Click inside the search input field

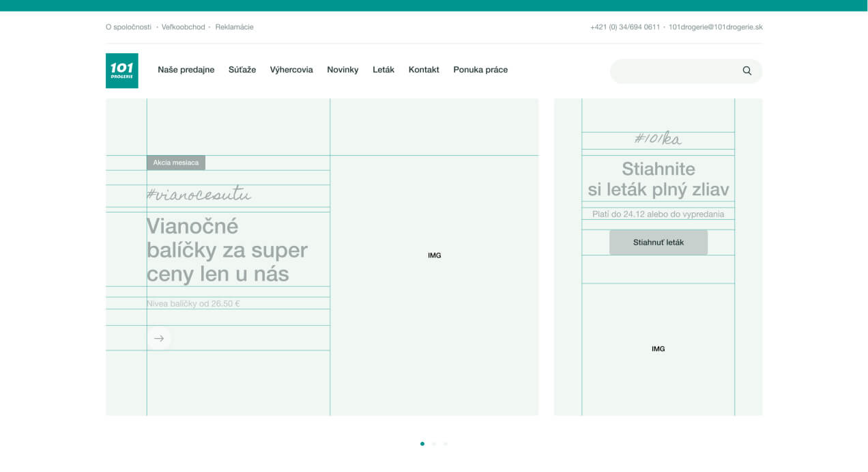[672, 71]
